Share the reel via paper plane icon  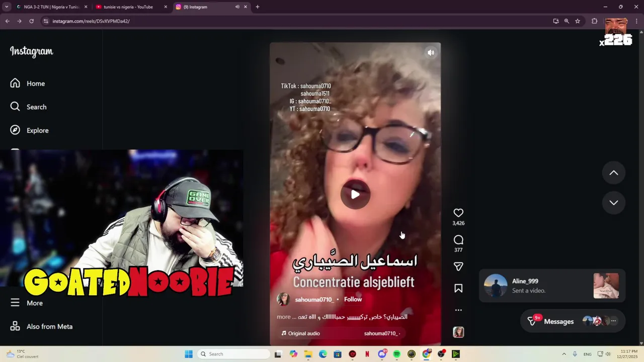click(x=458, y=266)
